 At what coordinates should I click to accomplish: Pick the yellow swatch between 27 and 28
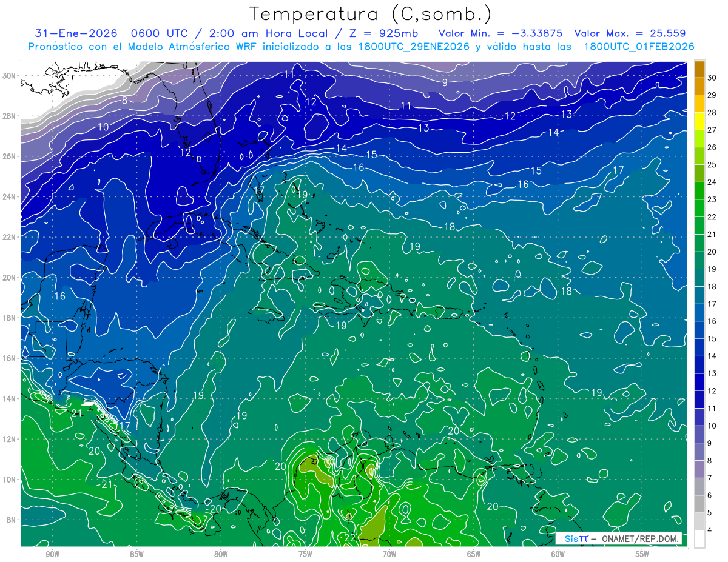(x=699, y=122)
